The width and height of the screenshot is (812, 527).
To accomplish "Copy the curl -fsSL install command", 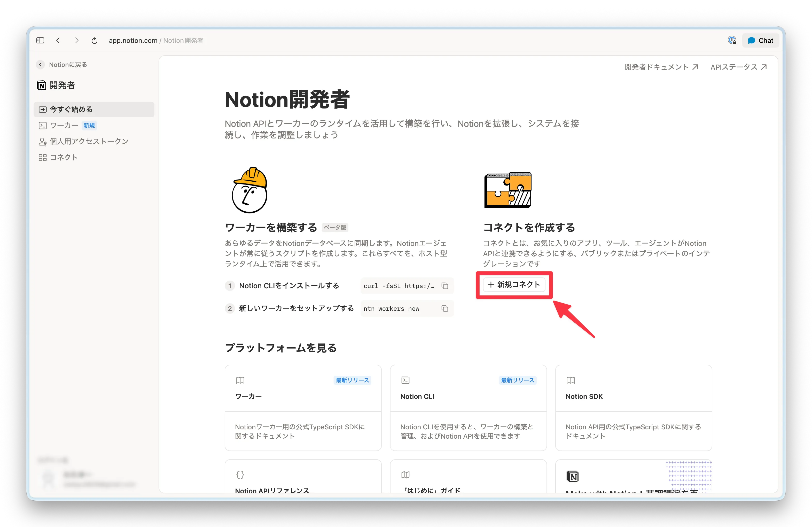I will [x=444, y=286].
